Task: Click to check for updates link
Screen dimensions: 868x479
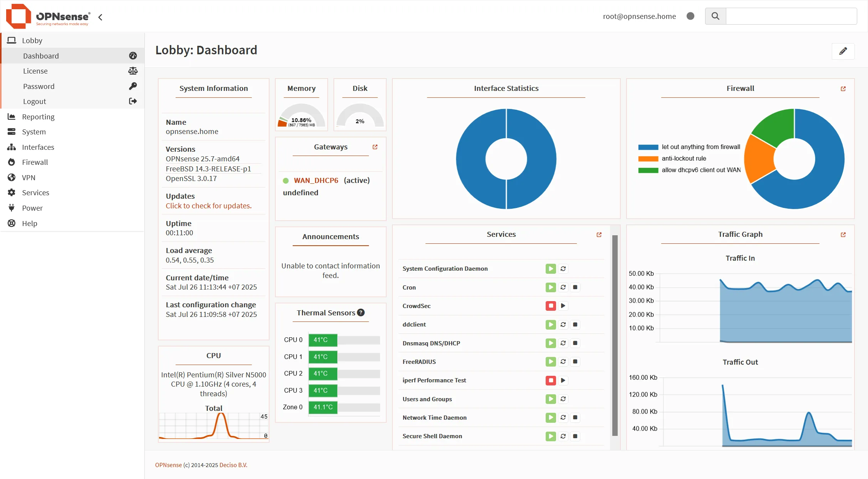Action: point(208,206)
